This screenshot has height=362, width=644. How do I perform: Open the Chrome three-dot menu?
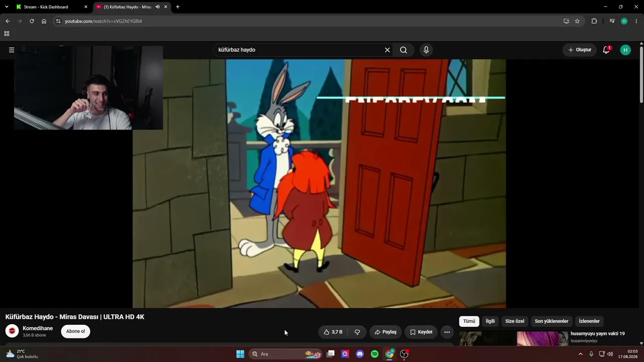[x=636, y=21]
